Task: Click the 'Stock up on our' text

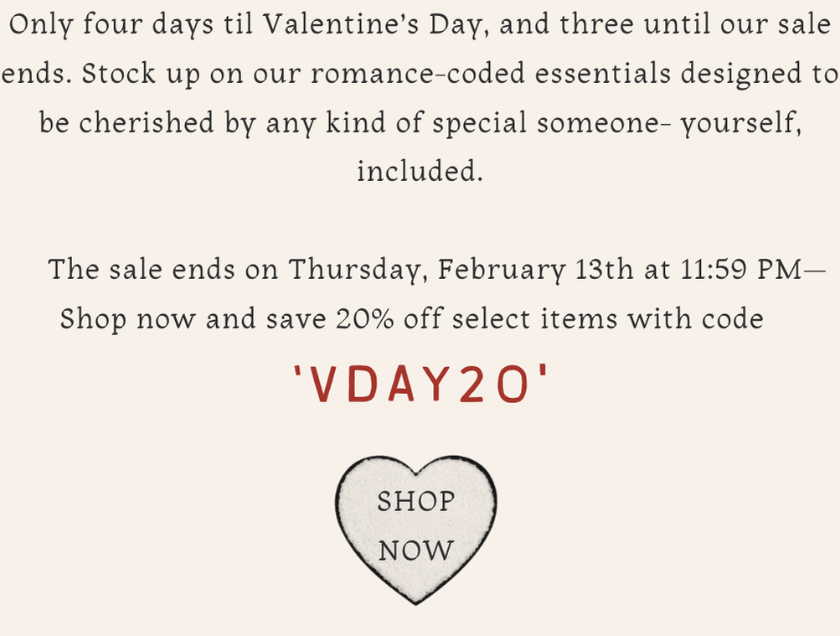Action: 191,74
